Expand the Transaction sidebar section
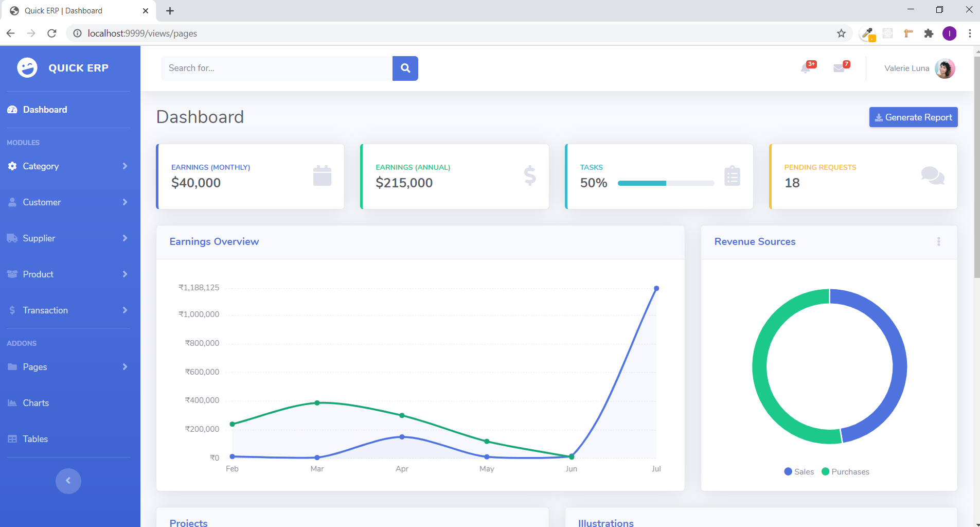Viewport: 980px width, 527px height. (x=67, y=310)
